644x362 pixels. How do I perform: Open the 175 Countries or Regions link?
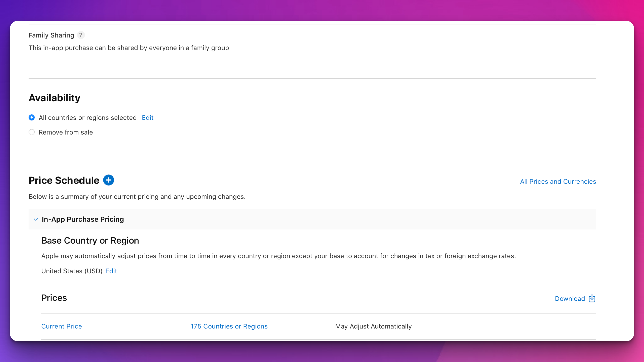(x=229, y=326)
